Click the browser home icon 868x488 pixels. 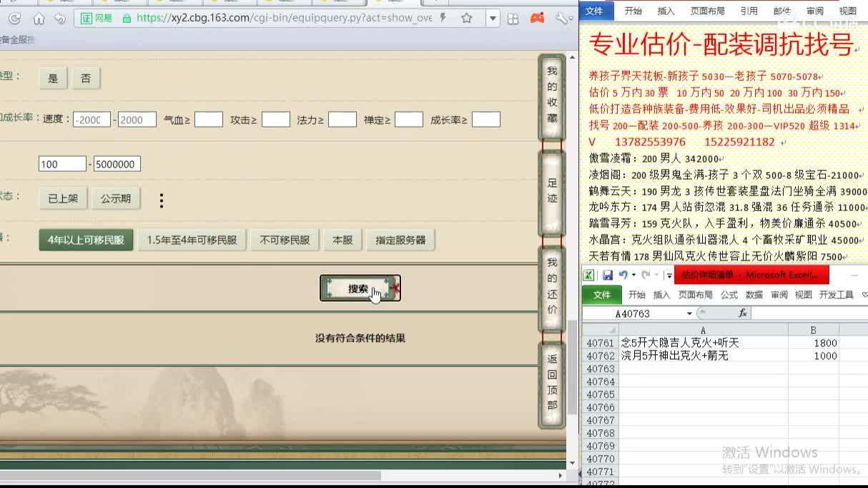[x=39, y=19]
